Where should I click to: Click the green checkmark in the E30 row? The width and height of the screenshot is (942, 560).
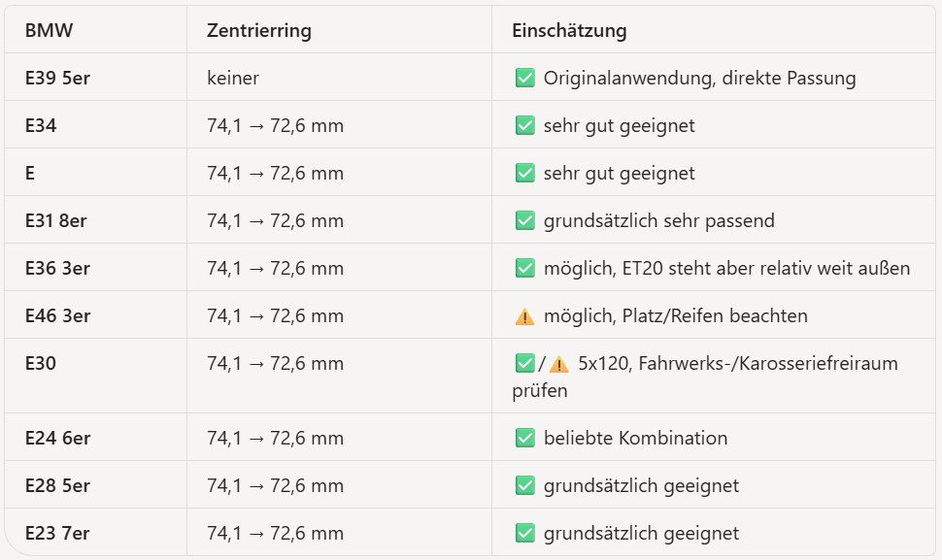[x=525, y=363]
